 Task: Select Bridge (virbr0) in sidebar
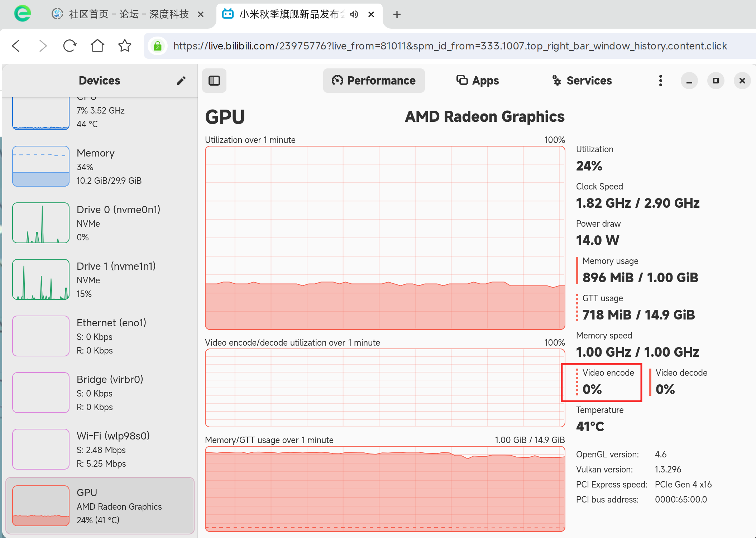point(100,393)
